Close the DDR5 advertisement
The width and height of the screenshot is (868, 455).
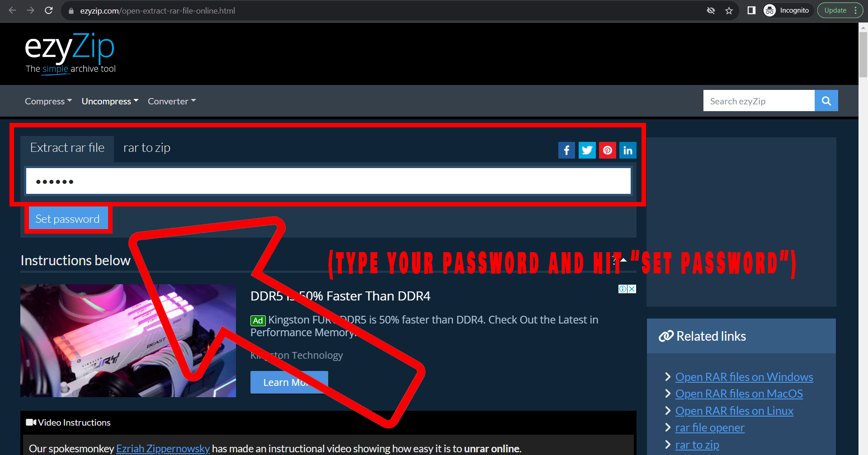pos(631,289)
